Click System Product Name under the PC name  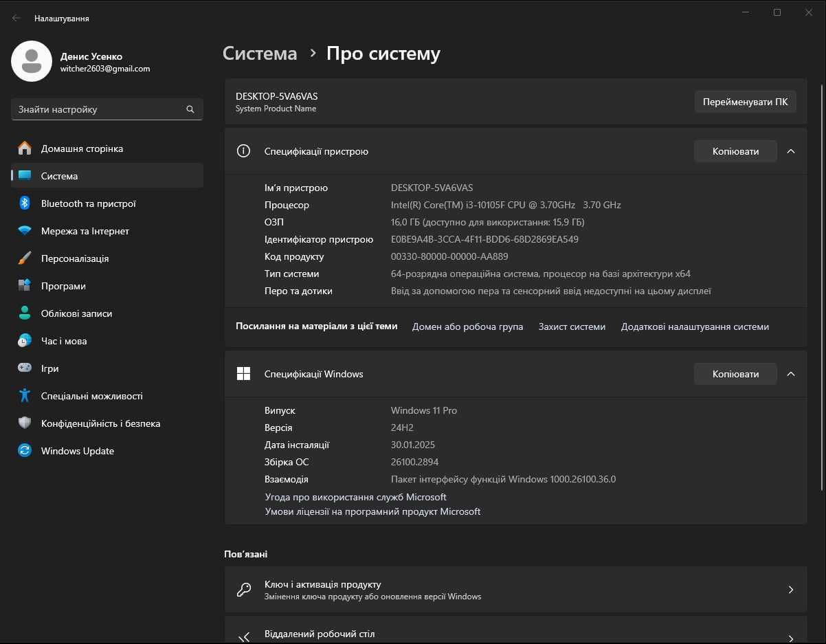pos(276,109)
